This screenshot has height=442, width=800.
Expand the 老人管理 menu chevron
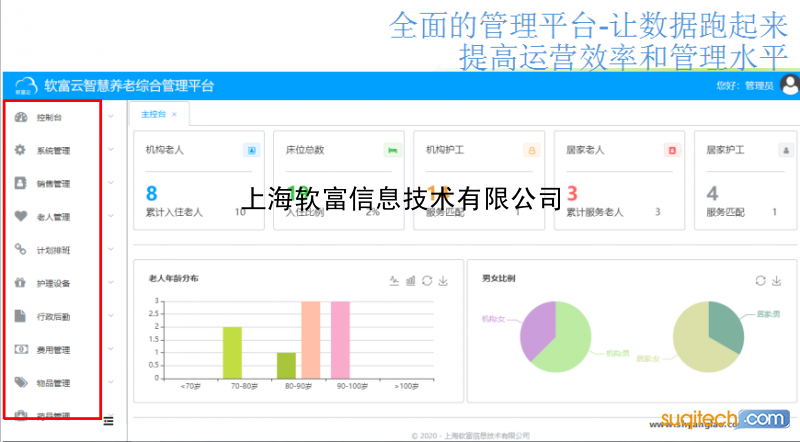tap(111, 216)
